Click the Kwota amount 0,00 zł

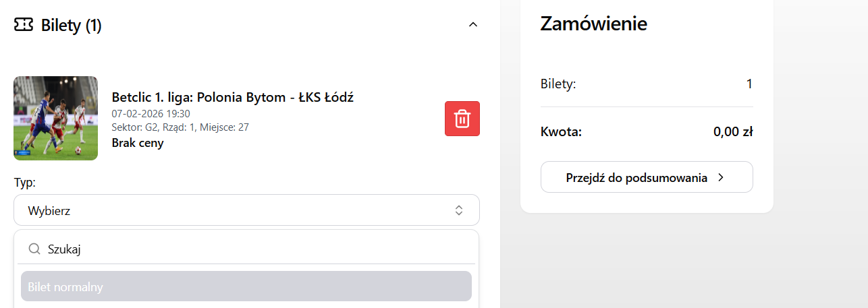tap(732, 132)
